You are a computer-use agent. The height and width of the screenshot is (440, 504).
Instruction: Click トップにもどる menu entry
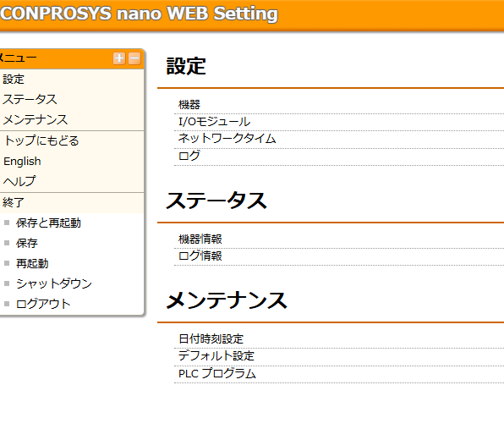(41, 140)
